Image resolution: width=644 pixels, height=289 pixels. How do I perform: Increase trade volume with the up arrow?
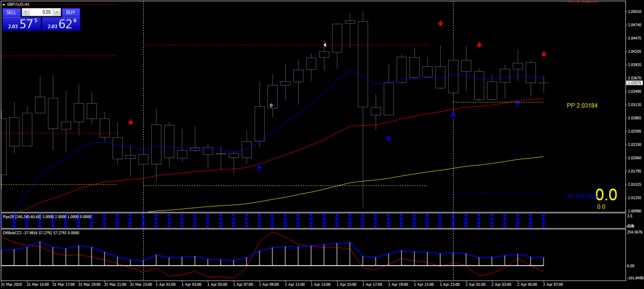coord(56,12)
